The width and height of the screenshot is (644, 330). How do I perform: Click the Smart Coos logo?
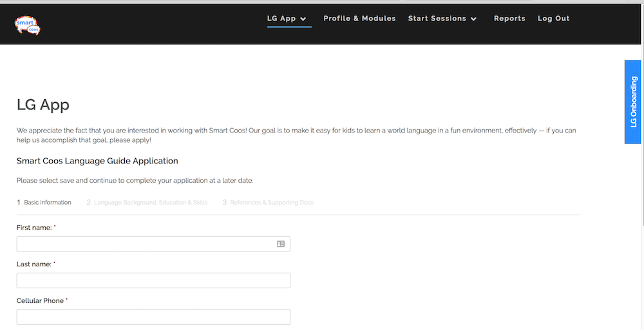27,26
